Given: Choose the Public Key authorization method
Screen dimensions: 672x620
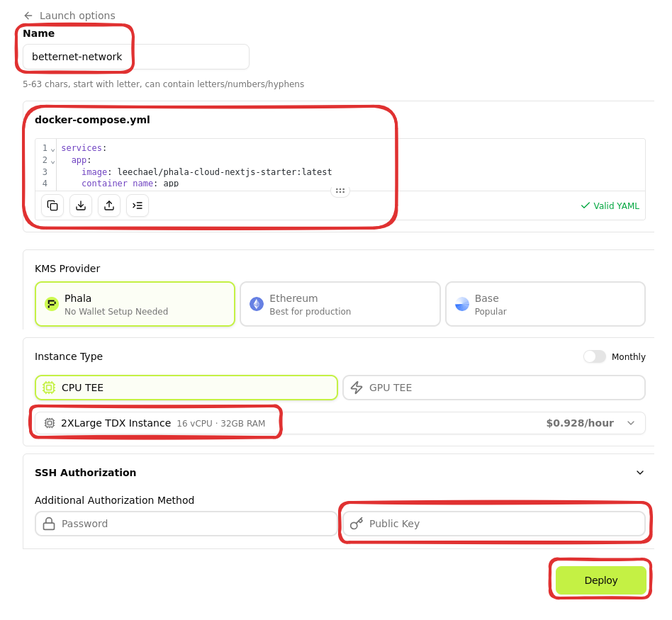Looking at the screenshot, I should tap(493, 524).
